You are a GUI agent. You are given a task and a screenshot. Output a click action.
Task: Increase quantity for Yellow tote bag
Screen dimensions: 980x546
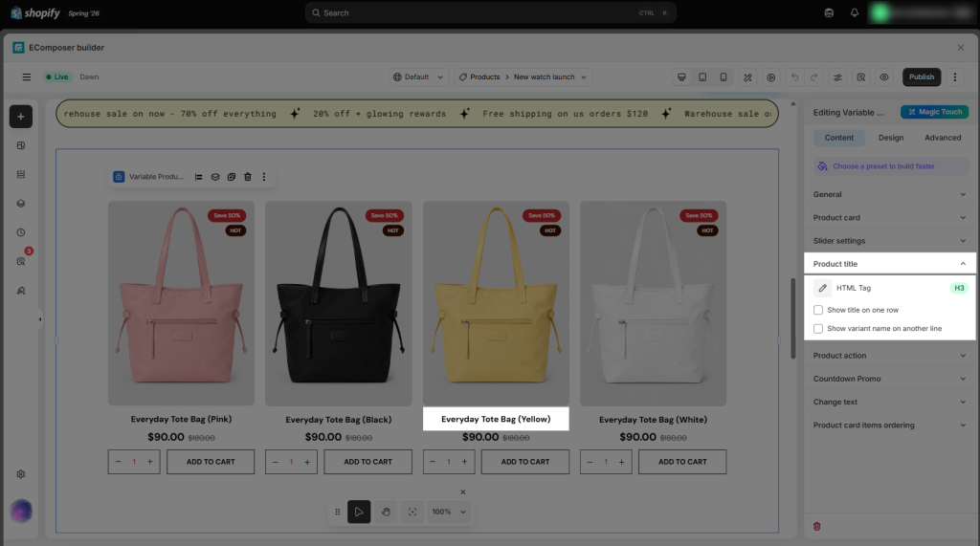tap(464, 462)
